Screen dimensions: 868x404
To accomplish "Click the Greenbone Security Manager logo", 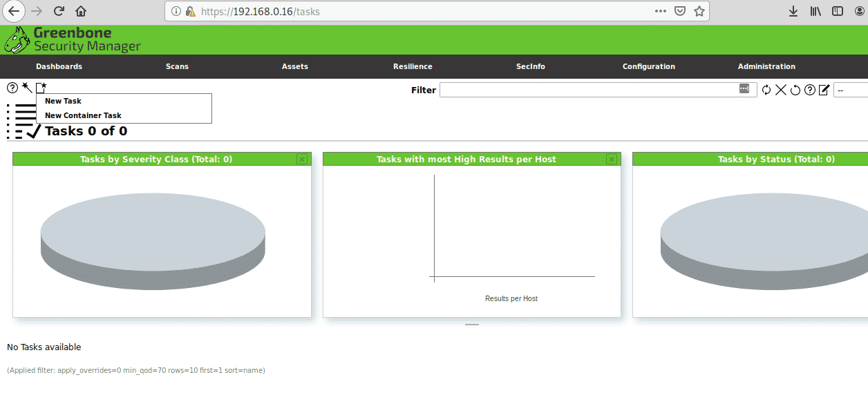I will [72, 40].
